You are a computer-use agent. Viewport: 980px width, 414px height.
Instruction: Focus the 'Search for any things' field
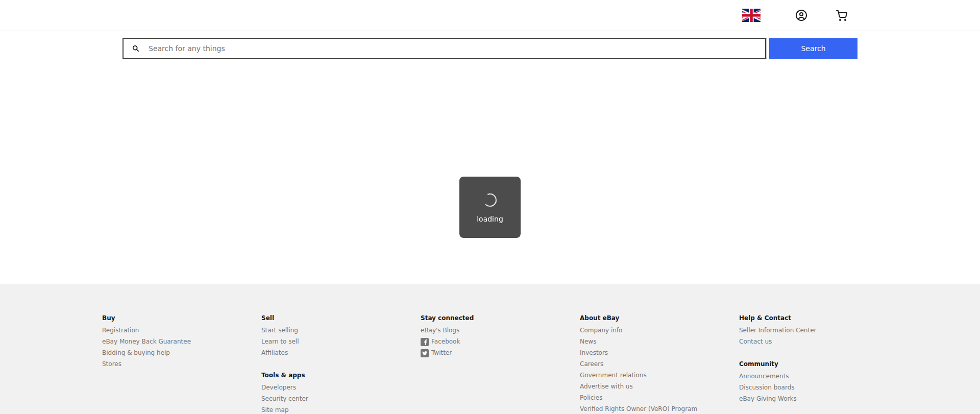444,48
